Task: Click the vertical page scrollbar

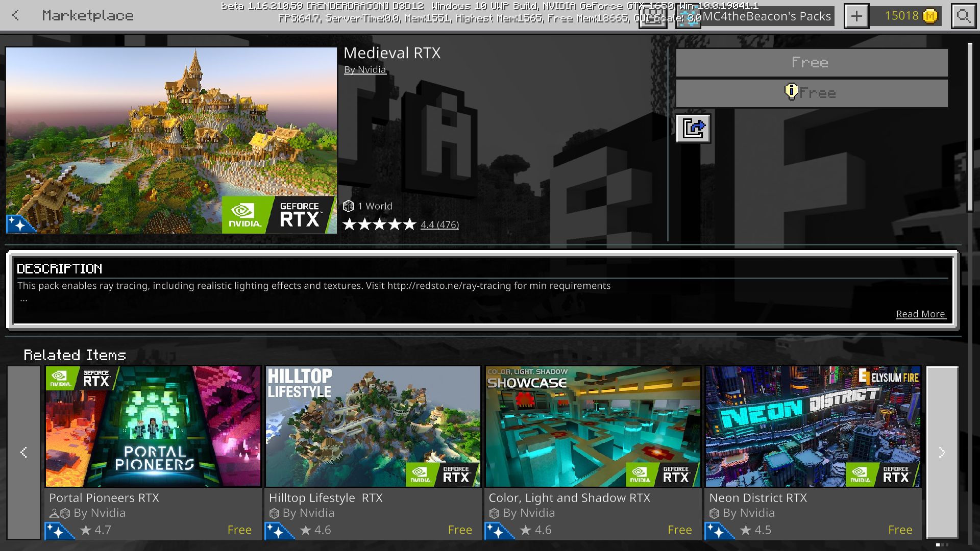Action: point(970,128)
